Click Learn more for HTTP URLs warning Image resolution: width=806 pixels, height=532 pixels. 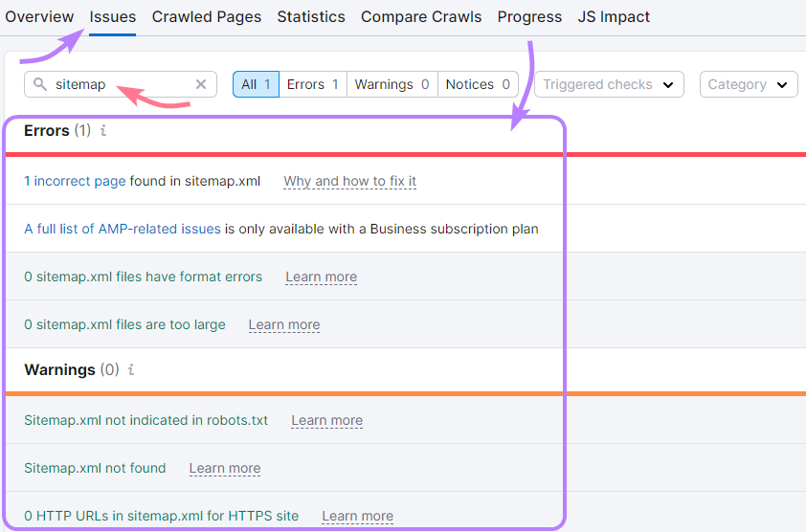click(358, 516)
